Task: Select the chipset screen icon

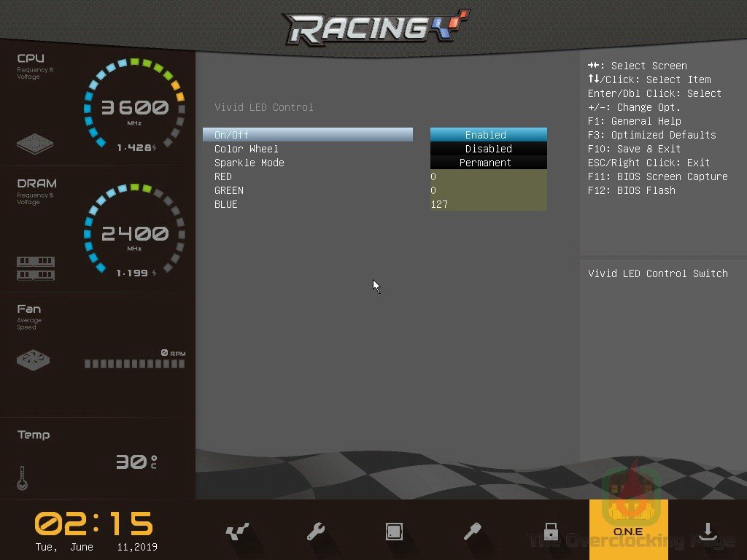Action: (394, 532)
